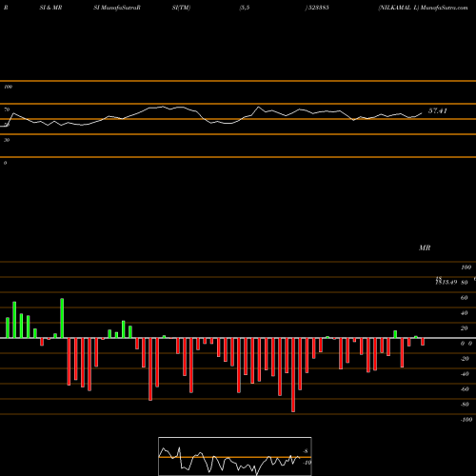This screenshot has height=476, width=476.
Task: Click the RSI value label 57.41
Action: (x=438, y=110)
